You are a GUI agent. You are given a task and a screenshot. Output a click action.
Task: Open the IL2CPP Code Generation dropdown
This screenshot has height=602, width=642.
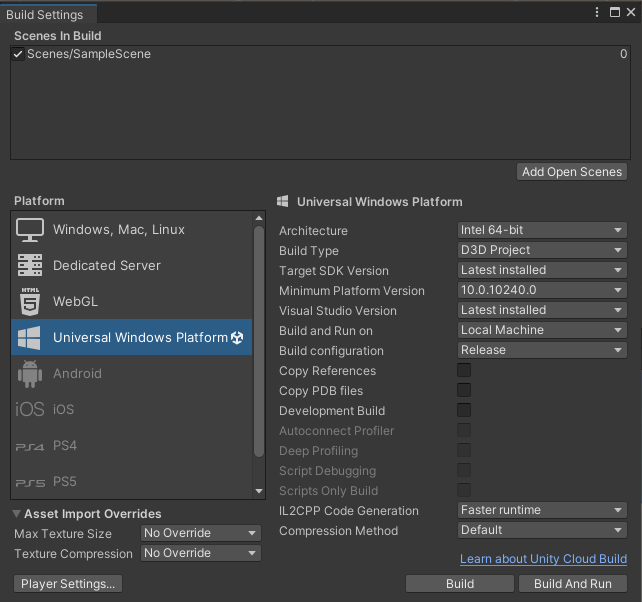click(x=542, y=510)
